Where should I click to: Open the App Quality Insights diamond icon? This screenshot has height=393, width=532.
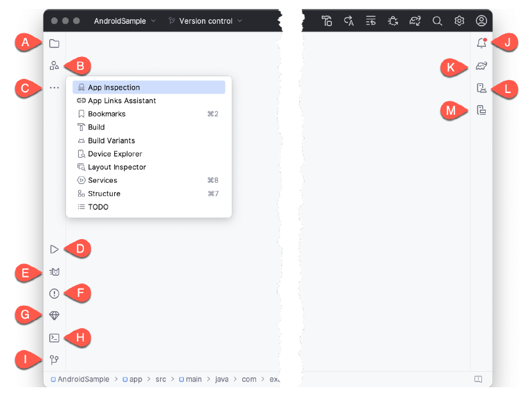[54, 315]
